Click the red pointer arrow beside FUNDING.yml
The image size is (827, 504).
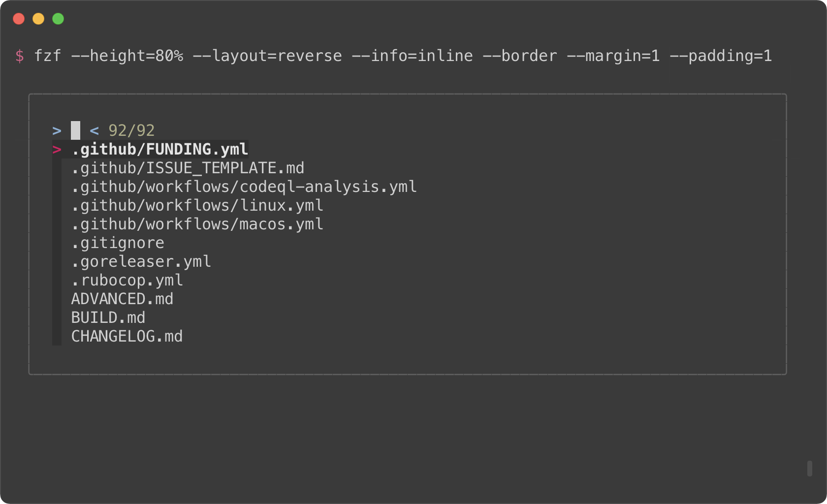(57, 150)
